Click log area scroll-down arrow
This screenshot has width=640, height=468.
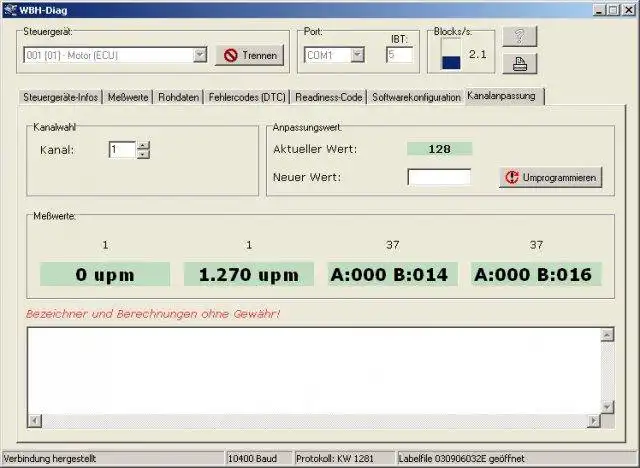pos(607,406)
